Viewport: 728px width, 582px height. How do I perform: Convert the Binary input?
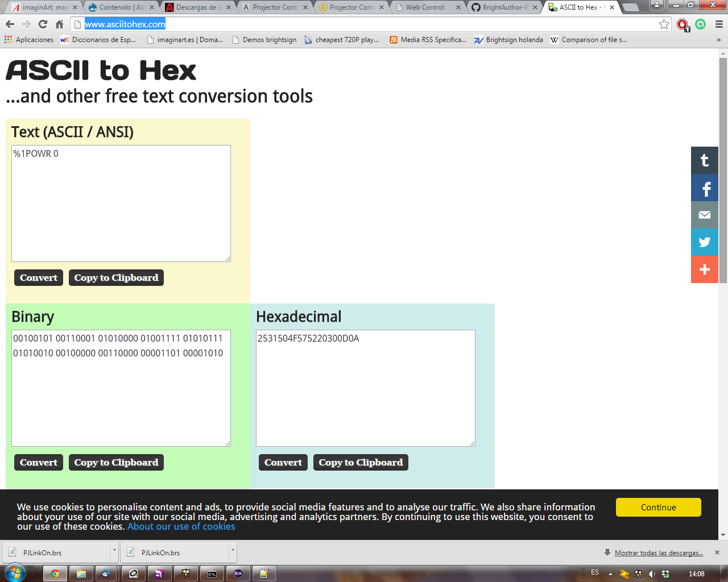click(39, 462)
